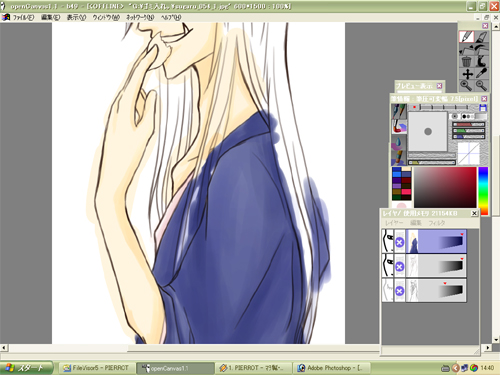Pick the bright blue palette swatch
500x375 pixels.
[397, 174]
